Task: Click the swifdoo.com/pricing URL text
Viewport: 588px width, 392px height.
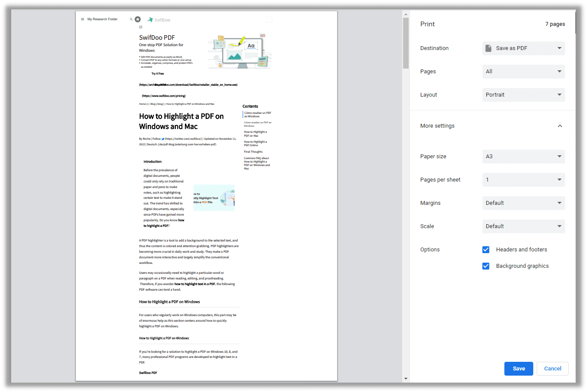Action: coord(164,96)
